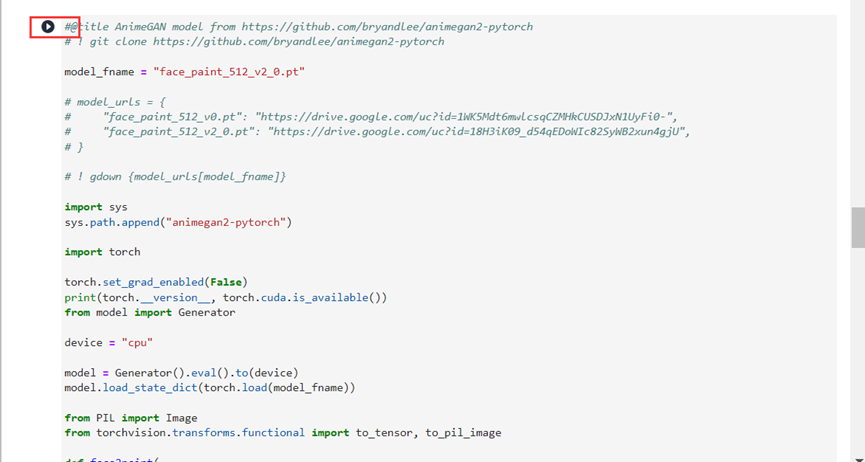Click the model.load_state_dict line
Screen dimensions: 865x462
tap(209, 388)
